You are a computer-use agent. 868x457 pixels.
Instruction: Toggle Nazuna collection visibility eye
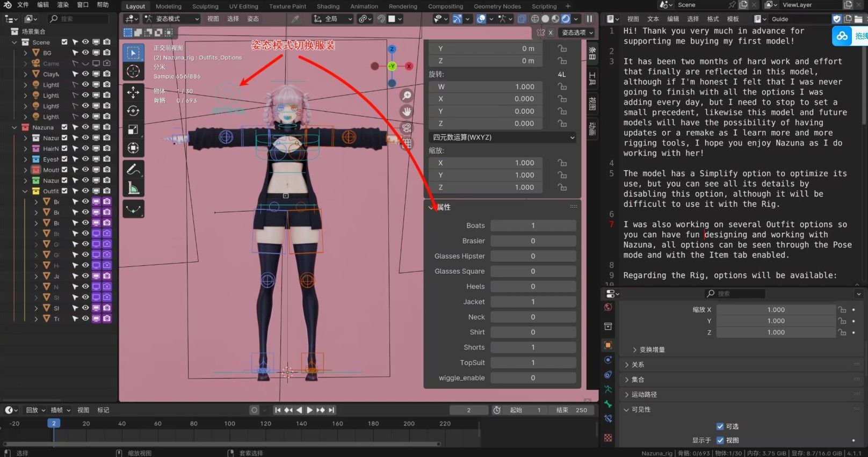coord(85,127)
